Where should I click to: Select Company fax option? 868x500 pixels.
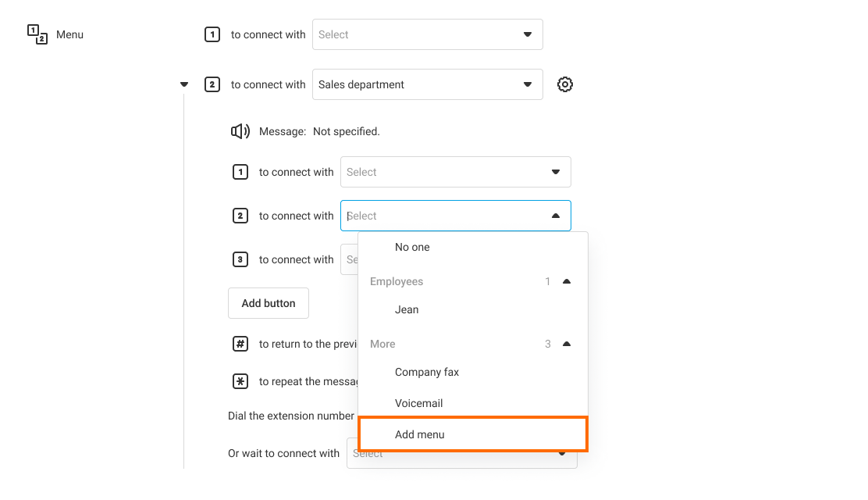pyautogui.click(x=427, y=372)
